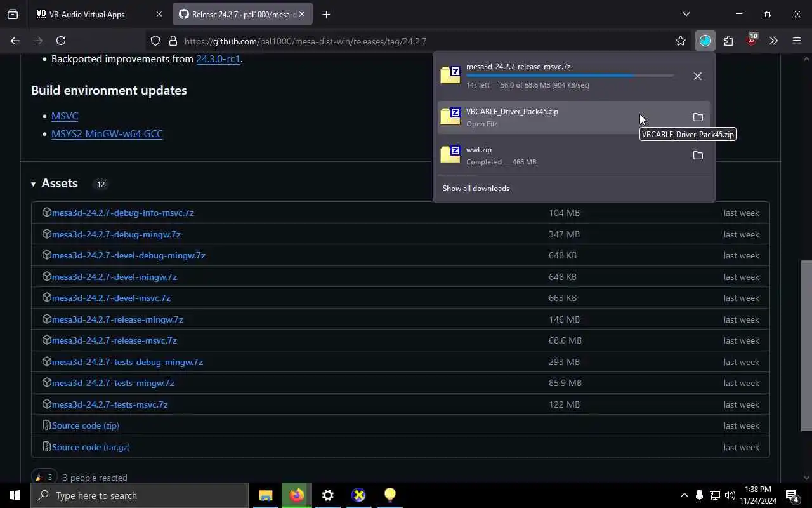The height and width of the screenshot is (508, 812).
Task: Open the MSVC build environment link
Action: point(65,116)
